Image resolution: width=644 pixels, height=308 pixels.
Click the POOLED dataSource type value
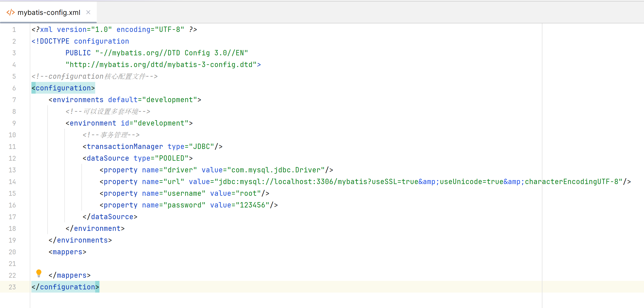172,158
